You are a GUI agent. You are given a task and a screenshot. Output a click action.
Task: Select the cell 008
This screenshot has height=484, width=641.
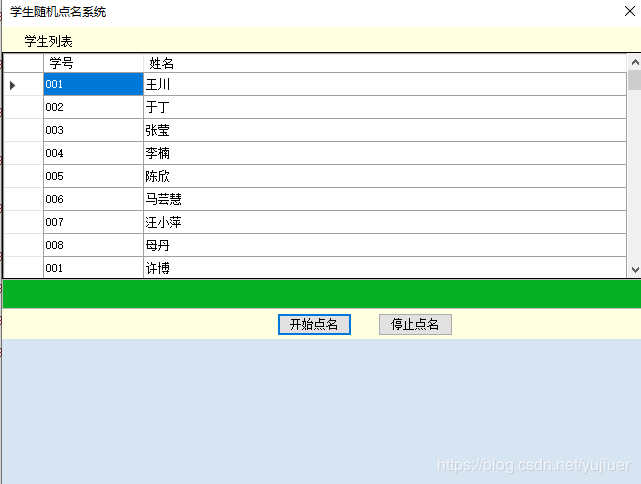93,245
